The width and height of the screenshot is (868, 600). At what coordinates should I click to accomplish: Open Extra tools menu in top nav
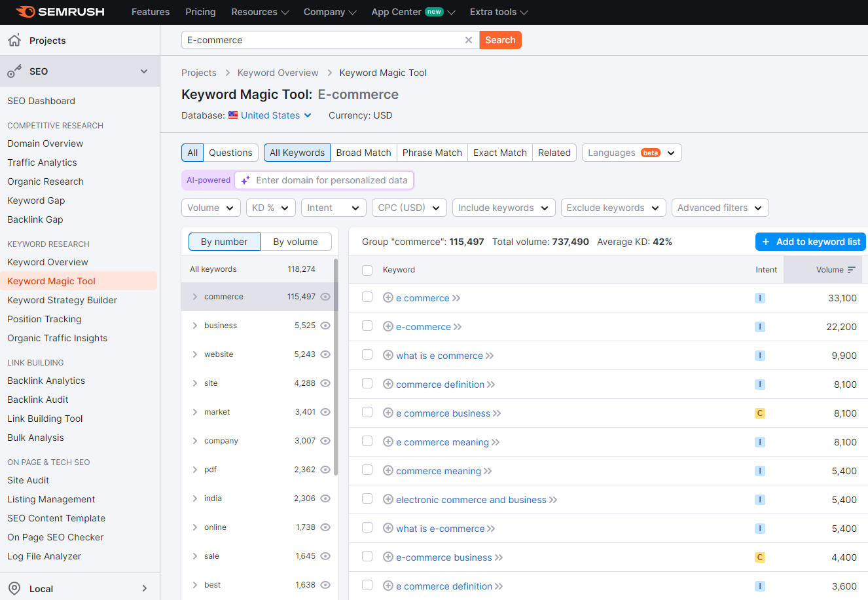[x=499, y=12]
